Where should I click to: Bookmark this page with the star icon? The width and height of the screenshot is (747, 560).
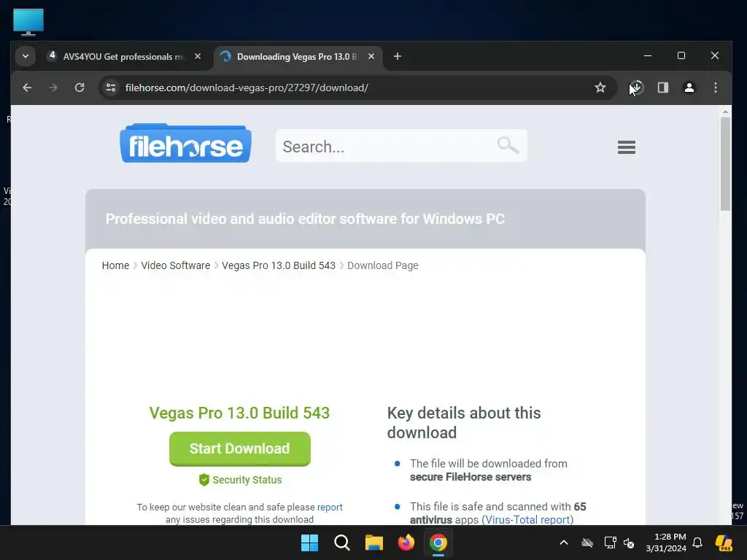point(600,87)
